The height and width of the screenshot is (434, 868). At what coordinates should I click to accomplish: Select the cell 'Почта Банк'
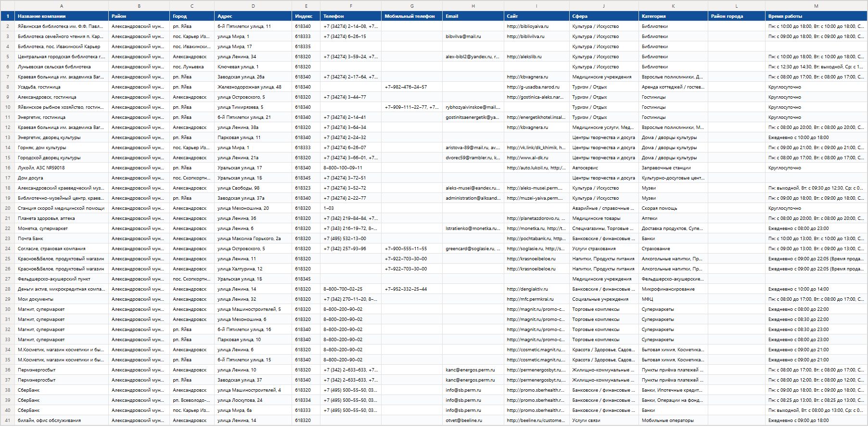[62, 239]
